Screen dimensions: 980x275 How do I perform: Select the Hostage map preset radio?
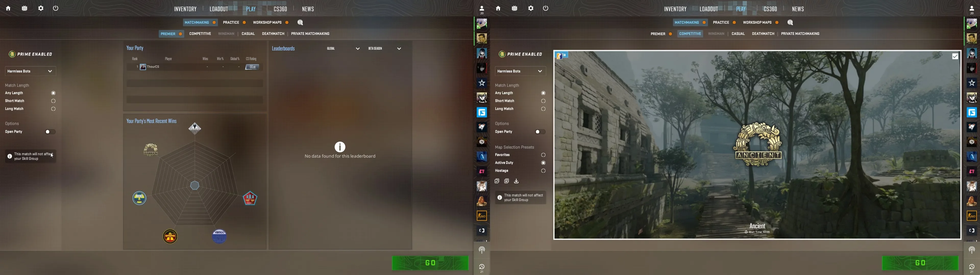(x=543, y=171)
